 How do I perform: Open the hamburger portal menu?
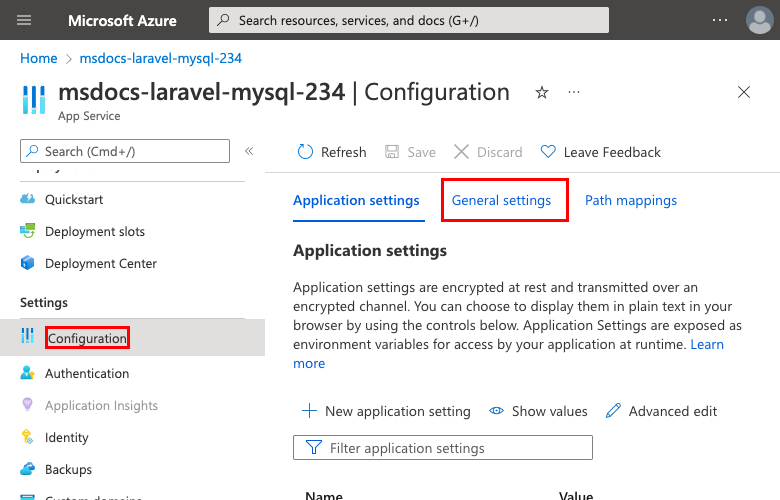point(25,20)
